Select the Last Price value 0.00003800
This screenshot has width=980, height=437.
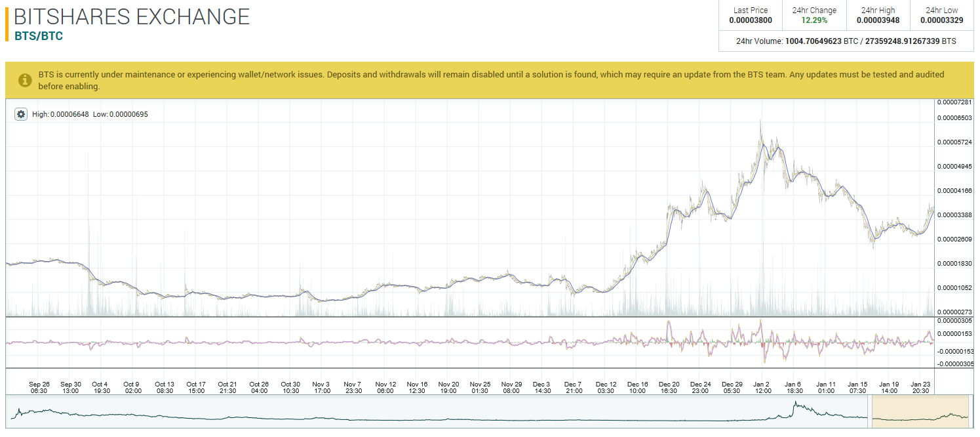tap(751, 20)
